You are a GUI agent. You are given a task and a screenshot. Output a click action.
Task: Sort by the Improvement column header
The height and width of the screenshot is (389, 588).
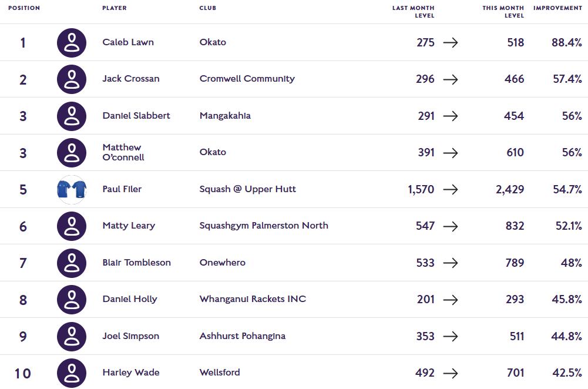[x=557, y=8]
